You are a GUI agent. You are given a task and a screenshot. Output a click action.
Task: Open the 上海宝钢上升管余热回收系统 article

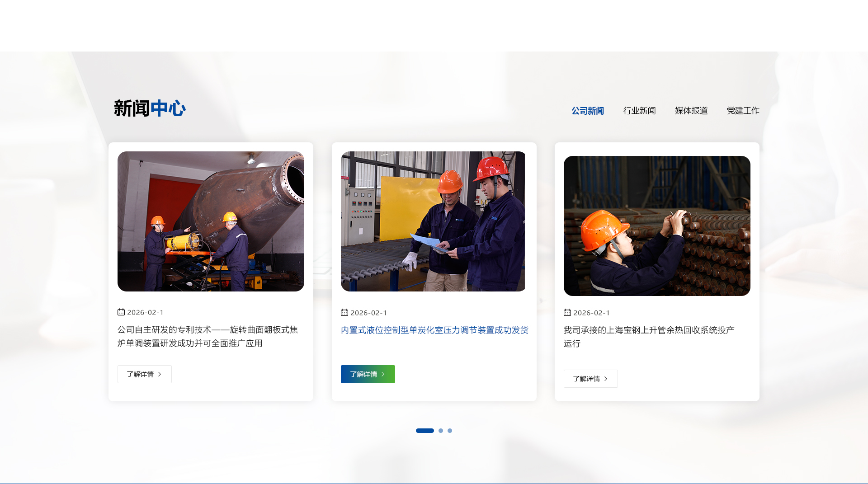[x=649, y=337]
